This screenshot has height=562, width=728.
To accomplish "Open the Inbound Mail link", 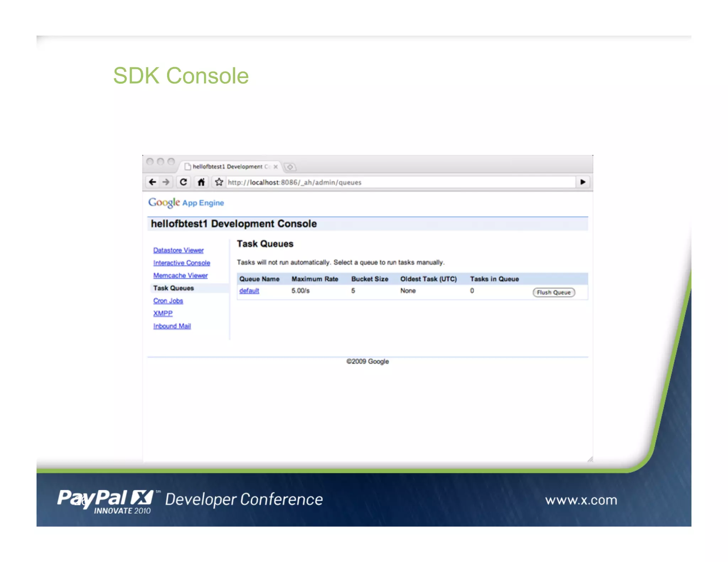I will (172, 326).
